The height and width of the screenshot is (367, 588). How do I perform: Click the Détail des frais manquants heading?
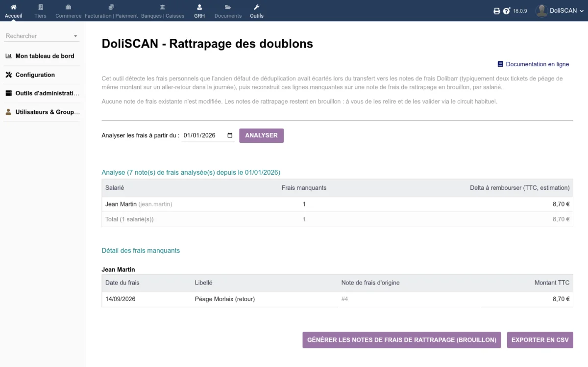[141, 250]
